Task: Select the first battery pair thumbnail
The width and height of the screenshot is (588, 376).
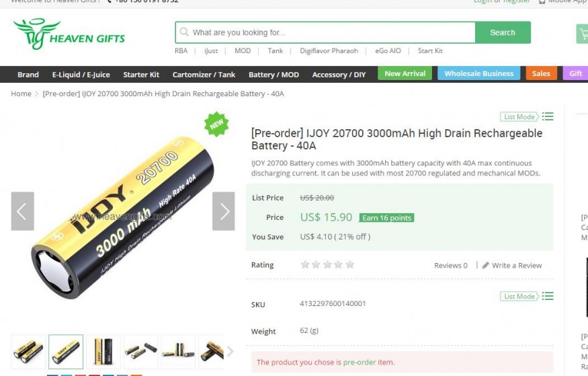Action: 28,352
